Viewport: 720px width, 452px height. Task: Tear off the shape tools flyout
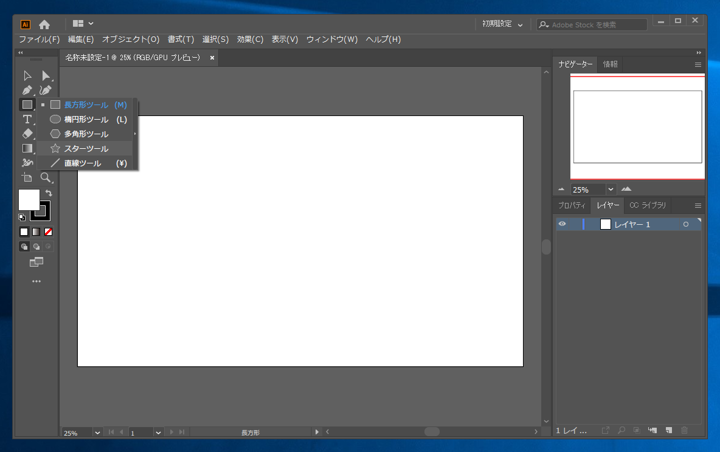pos(135,134)
